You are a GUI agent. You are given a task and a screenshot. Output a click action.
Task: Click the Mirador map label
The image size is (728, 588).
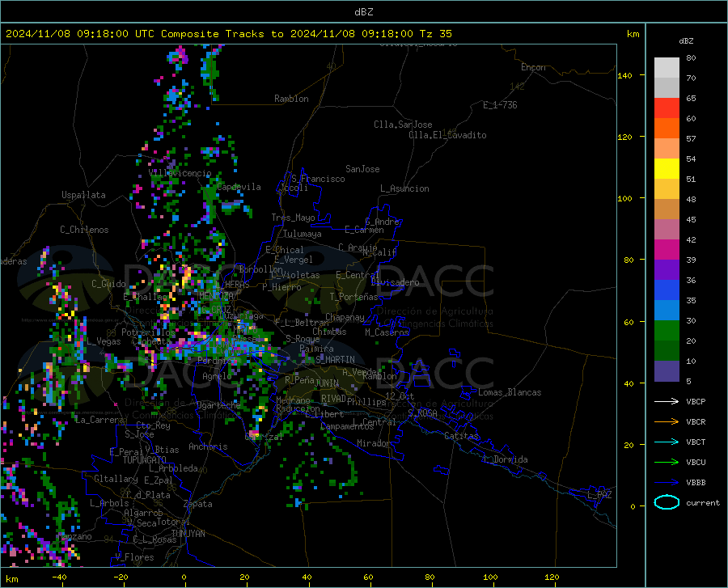pyautogui.click(x=373, y=443)
